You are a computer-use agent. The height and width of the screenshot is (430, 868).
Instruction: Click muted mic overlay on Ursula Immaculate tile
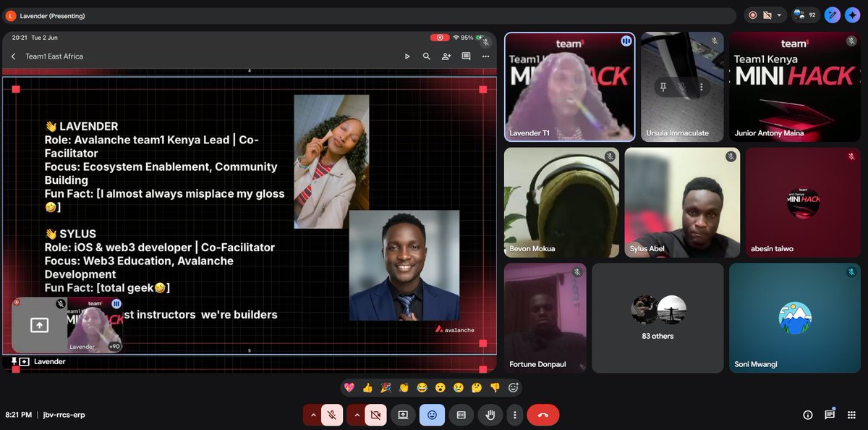[x=682, y=87]
